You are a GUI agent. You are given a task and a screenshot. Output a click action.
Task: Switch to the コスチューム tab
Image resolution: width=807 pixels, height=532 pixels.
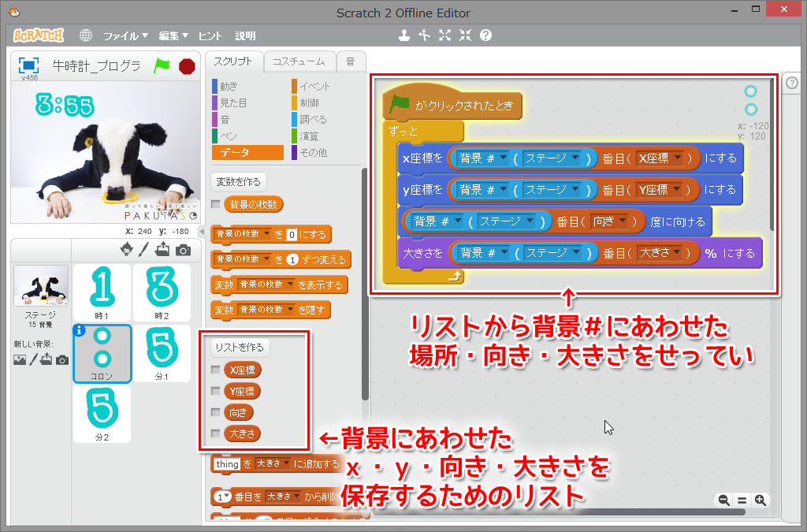coord(299,61)
